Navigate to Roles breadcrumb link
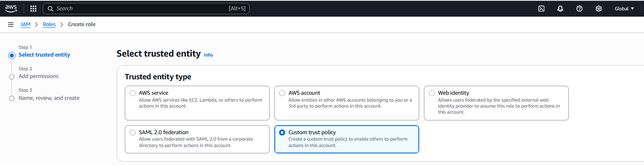Image resolution: width=644 pixels, height=165 pixels. [x=49, y=24]
